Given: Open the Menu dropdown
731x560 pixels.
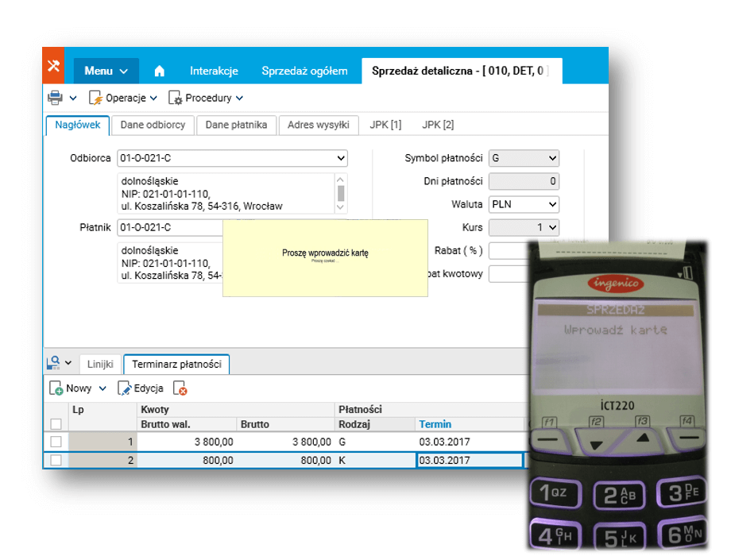Looking at the screenshot, I should [106, 71].
